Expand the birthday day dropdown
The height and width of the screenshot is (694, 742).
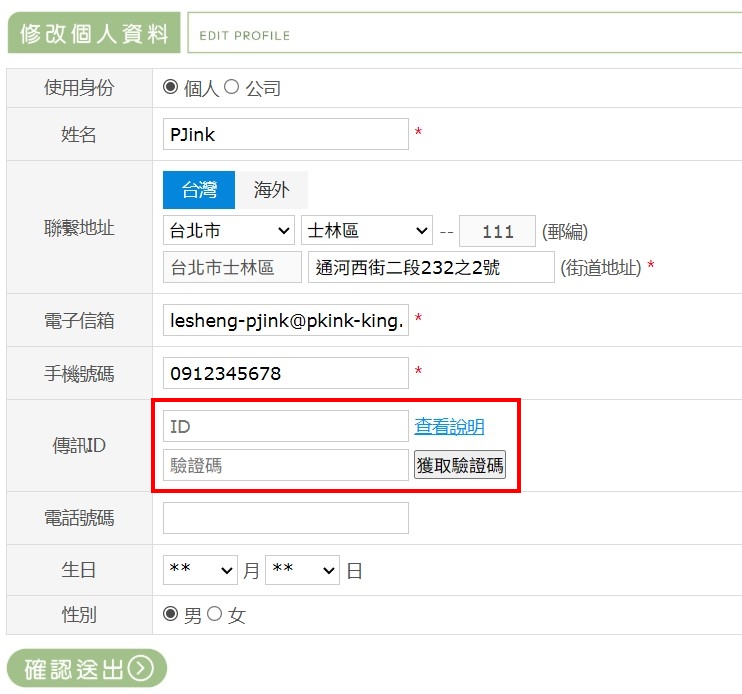point(302,570)
